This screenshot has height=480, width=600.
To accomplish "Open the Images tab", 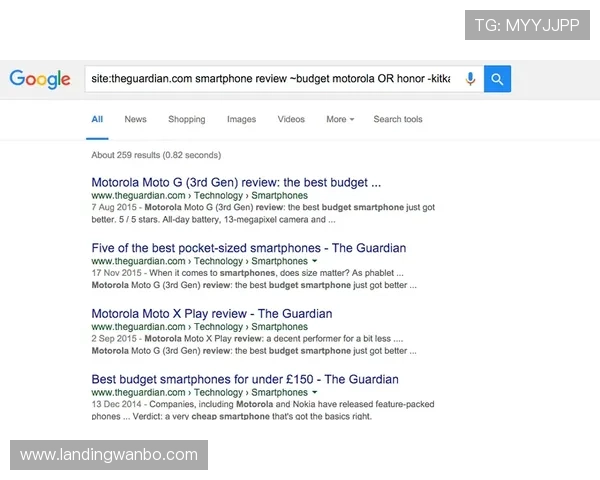I will [241, 119].
